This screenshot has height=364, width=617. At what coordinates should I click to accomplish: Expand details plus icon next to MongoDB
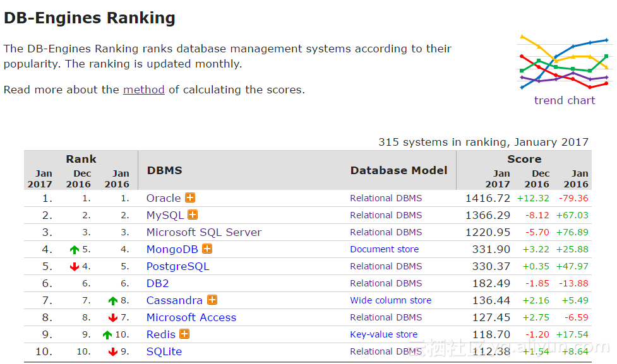pyautogui.click(x=207, y=249)
